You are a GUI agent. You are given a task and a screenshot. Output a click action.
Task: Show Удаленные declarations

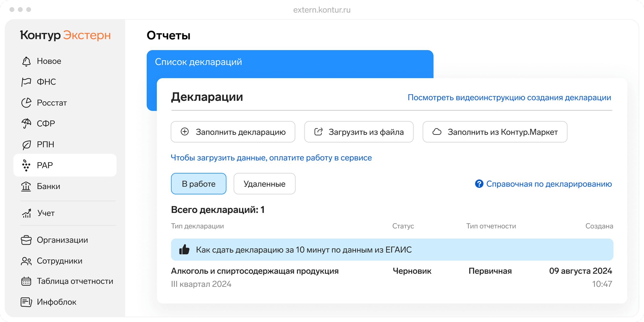[x=264, y=184]
